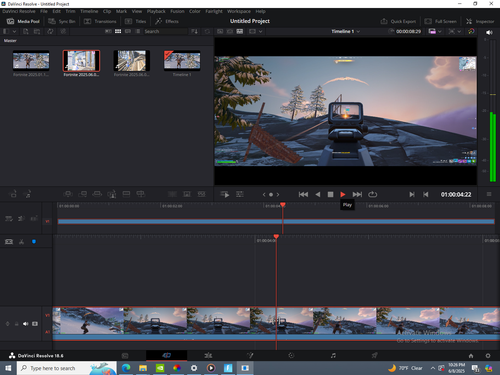Click the import media icon
500x375 pixels.
(26, 31)
